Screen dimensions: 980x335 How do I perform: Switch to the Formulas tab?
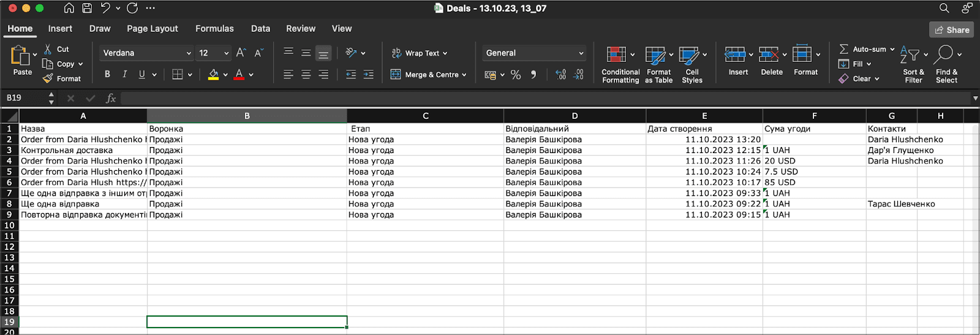[x=214, y=29]
